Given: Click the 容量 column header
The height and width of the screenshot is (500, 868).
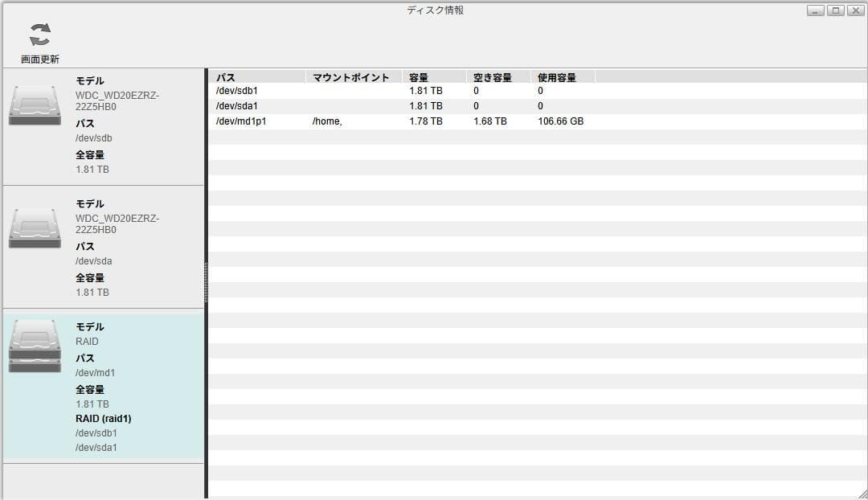Looking at the screenshot, I should [x=414, y=77].
